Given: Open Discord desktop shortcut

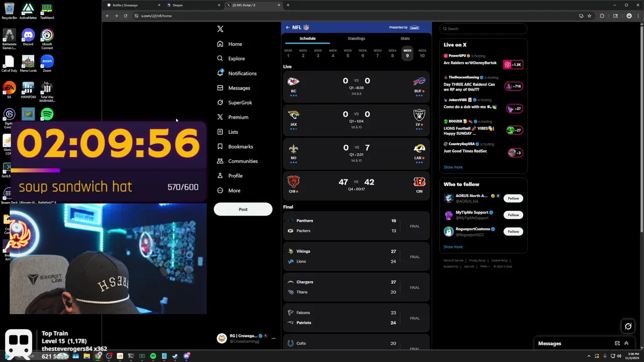Looking at the screenshot, I should coord(28,38).
